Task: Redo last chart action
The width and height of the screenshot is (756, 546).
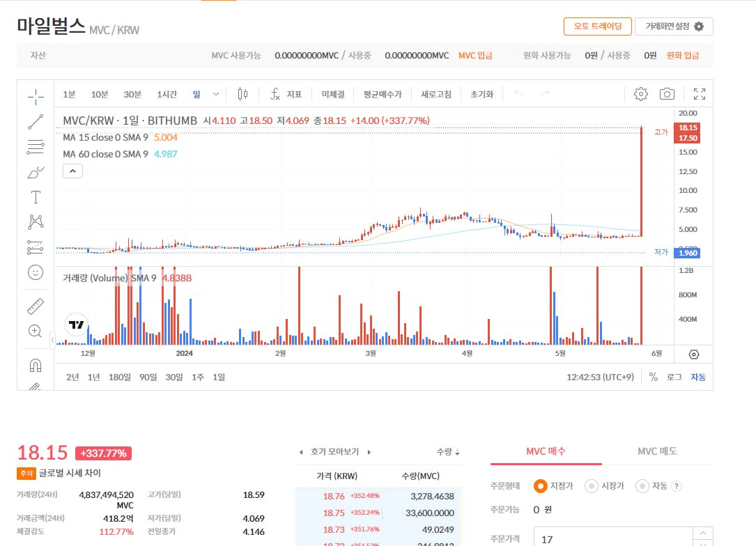Action: click(545, 93)
